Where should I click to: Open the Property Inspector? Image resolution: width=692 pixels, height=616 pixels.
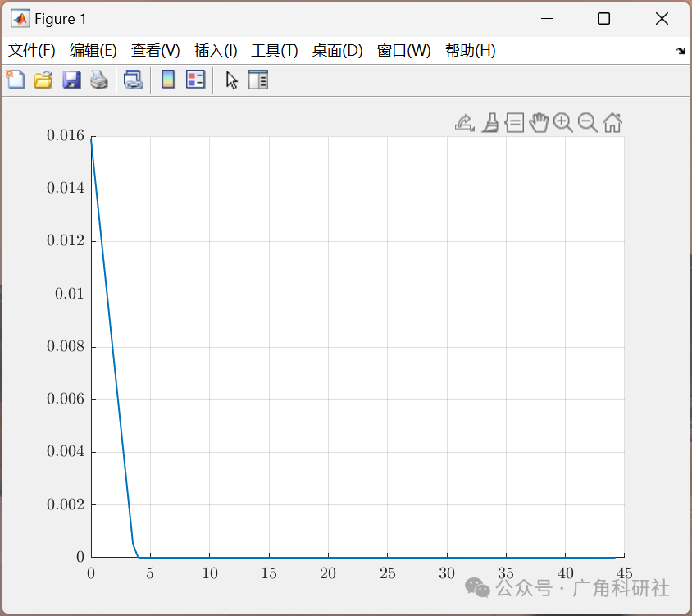pyautogui.click(x=258, y=80)
